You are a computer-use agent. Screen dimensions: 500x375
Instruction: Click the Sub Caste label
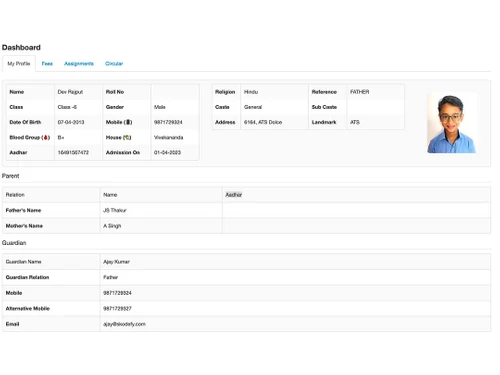point(324,107)
